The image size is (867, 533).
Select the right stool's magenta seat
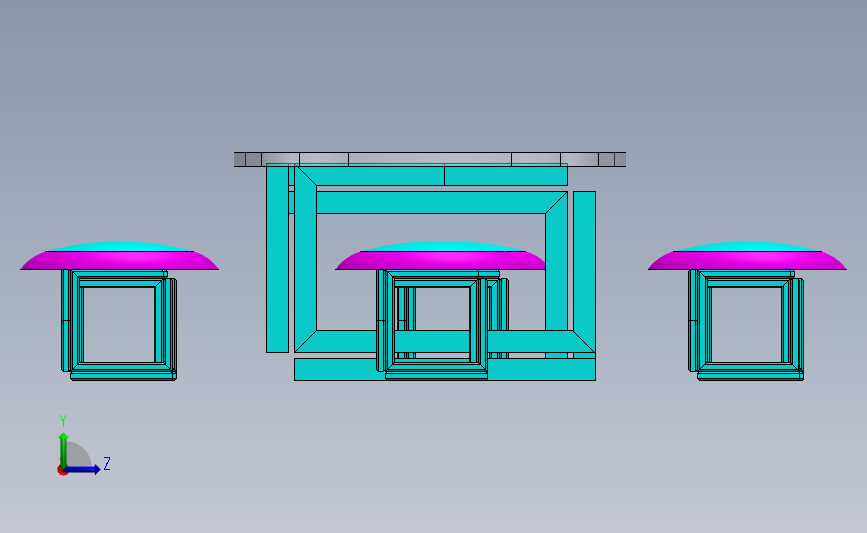(x=747, y=260)
